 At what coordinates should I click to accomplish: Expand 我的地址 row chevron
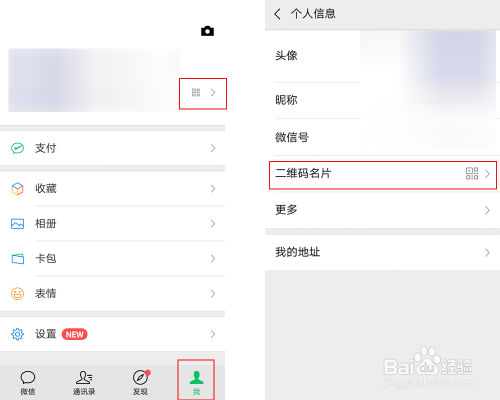point(487,253)
